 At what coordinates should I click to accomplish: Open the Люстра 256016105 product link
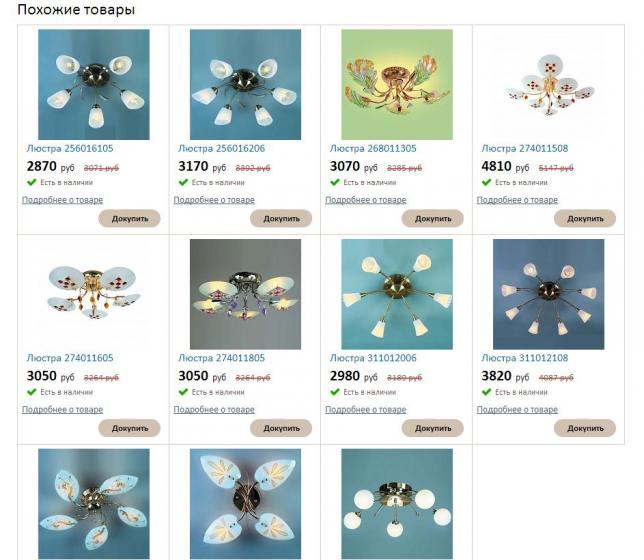[x=70, y=148]
